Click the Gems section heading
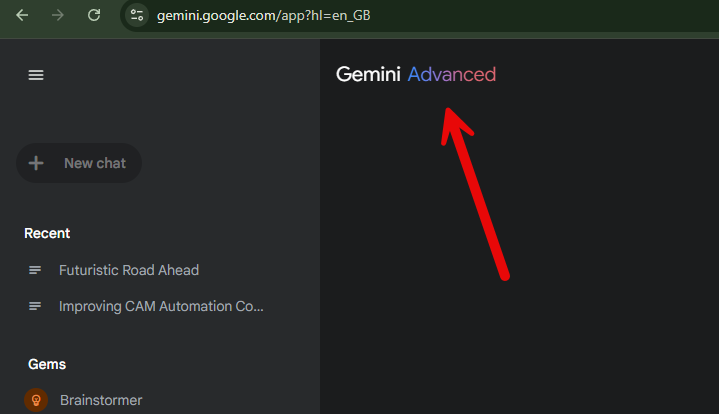This screenshot has width=719, height=414. coord(47,364)
